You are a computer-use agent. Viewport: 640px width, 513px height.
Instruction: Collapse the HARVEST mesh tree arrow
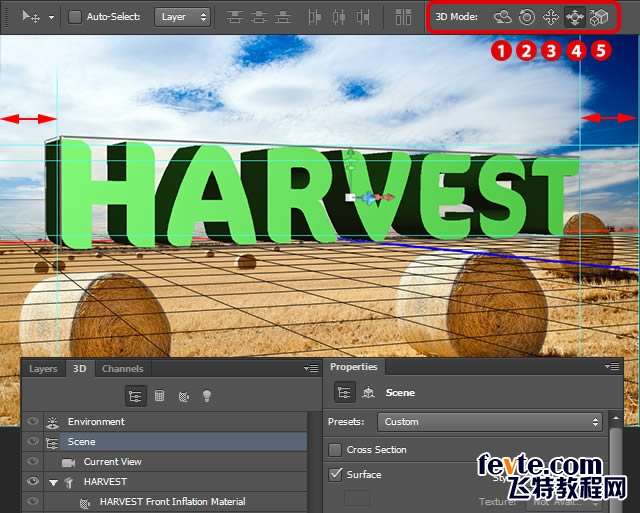[x=53, y=483]
